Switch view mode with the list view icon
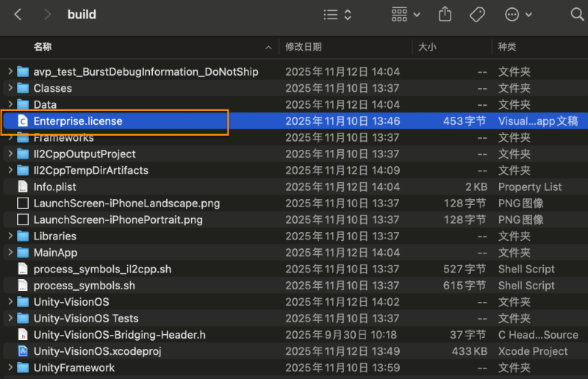The image size is (588, 379). [331, 15]
